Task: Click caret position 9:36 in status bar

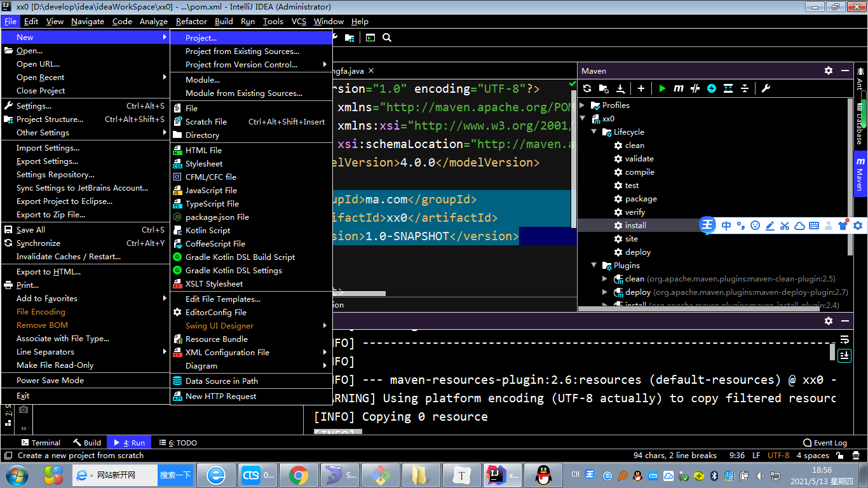Action: point(737,455)
